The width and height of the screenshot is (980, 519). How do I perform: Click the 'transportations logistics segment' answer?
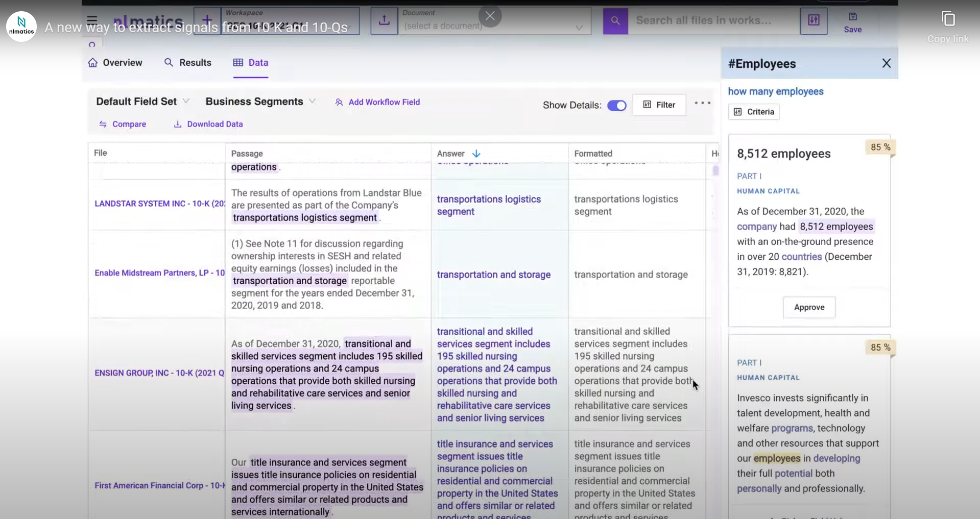[x=489, y=206]
